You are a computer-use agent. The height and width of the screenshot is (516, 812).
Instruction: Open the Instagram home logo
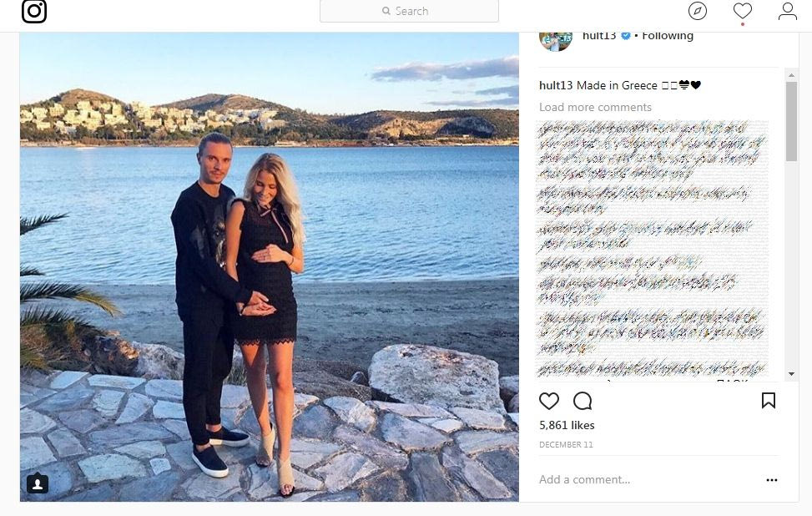click(34, 11)
